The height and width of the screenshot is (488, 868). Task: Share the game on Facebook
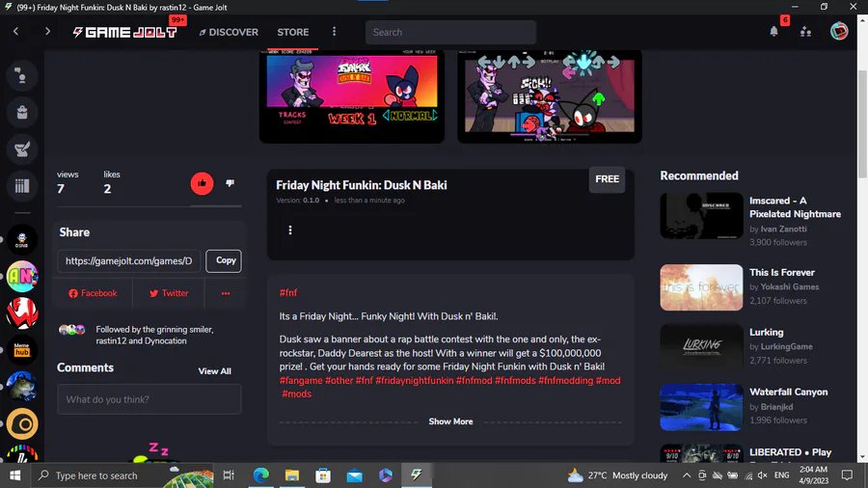tap(93, 293)
